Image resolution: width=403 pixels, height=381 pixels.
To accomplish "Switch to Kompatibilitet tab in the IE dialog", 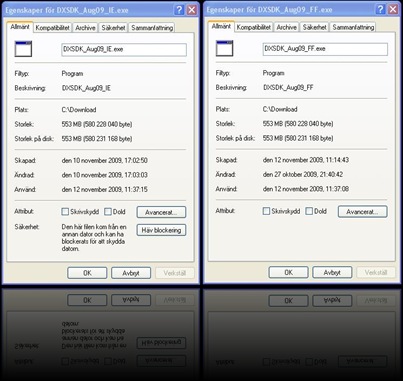I will click(53, 28).
